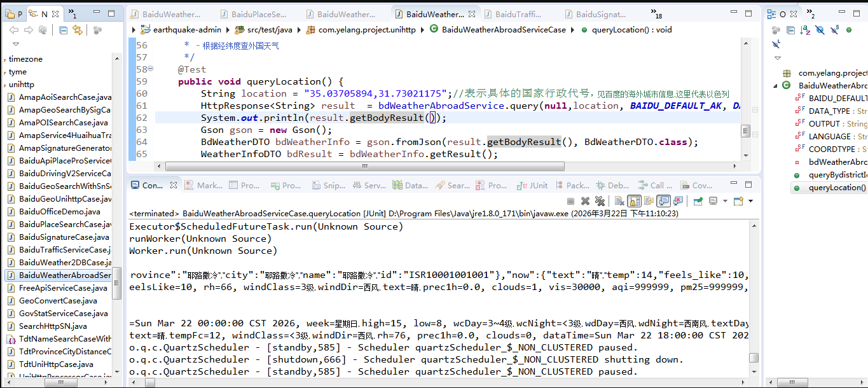Image resolution: width=868 pixels, height=388 pixels.
Task: Open the Servers view tab
Action: [368, 185]
